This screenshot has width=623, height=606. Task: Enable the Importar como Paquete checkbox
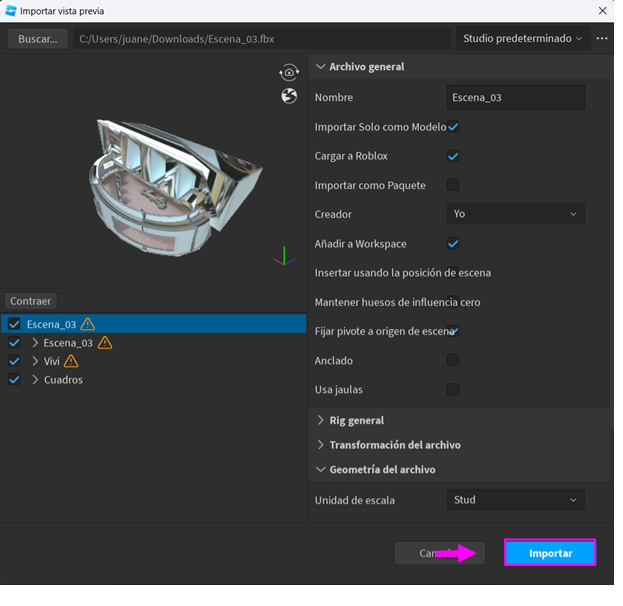point(453,185)
